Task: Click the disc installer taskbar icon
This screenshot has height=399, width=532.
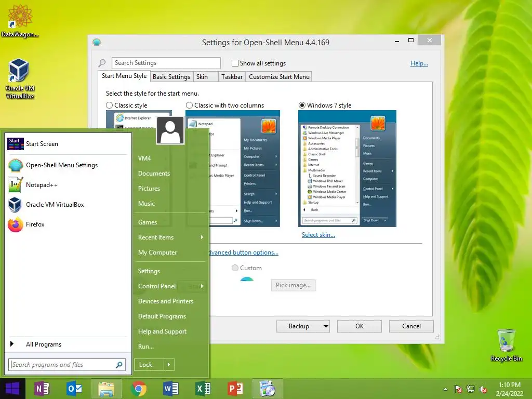Action: pyautogui.click(x=268, y=389)
